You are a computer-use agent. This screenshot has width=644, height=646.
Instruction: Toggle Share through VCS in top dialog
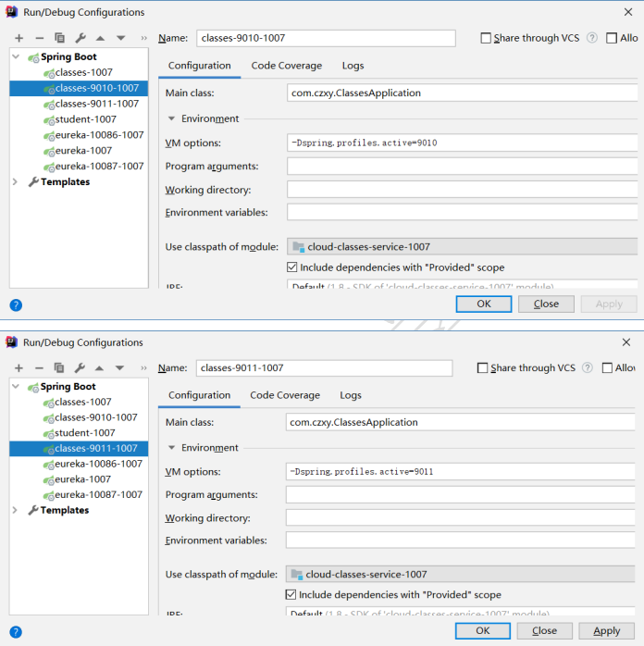[x=486, y=38]
